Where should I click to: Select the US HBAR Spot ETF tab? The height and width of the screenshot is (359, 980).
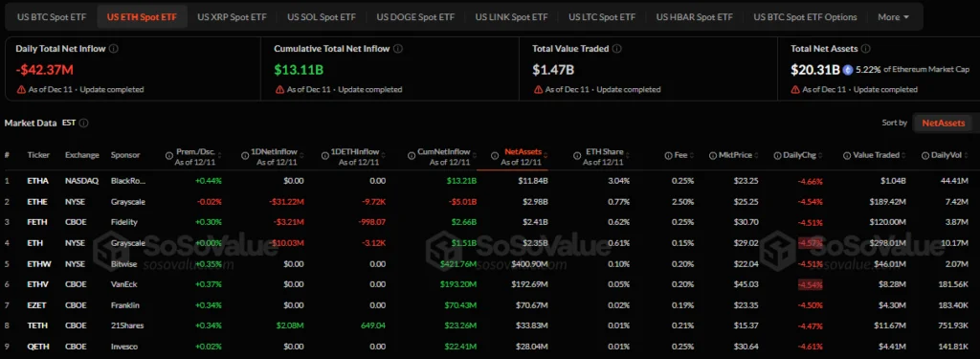[695, 17]
